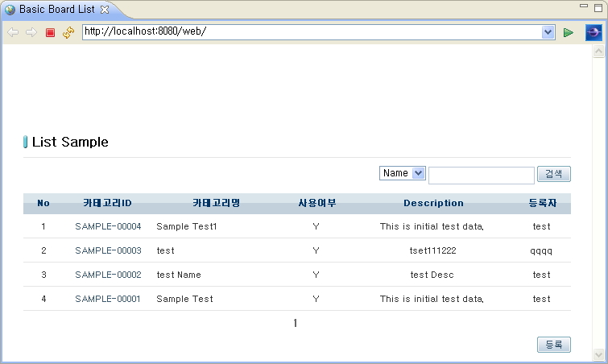The height and width of the screenshot is (364, 608).
Task: Open the SAMPLE-00003 category link
Action: click(x=108, y=250)
